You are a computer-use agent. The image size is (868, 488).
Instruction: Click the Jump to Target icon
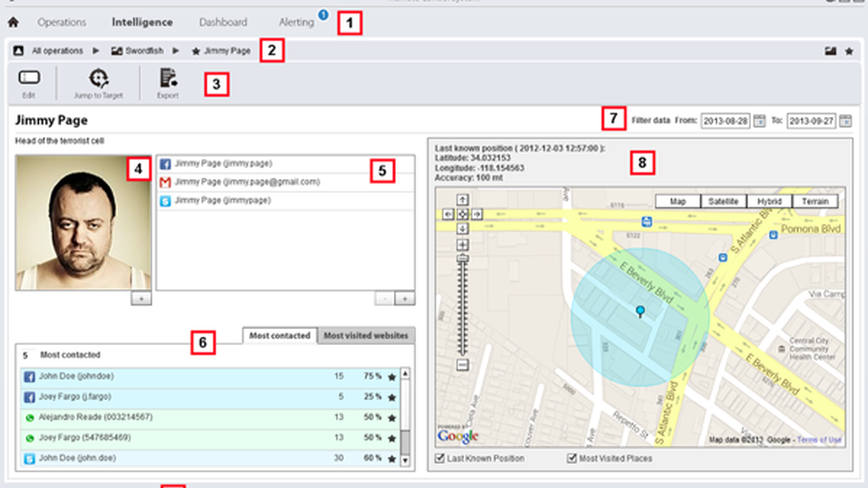98,79
